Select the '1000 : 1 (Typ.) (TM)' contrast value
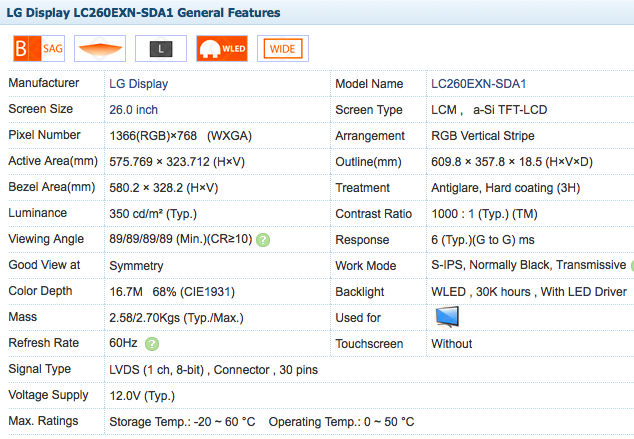This screenshot has width=634, height=439. point(484,213)
